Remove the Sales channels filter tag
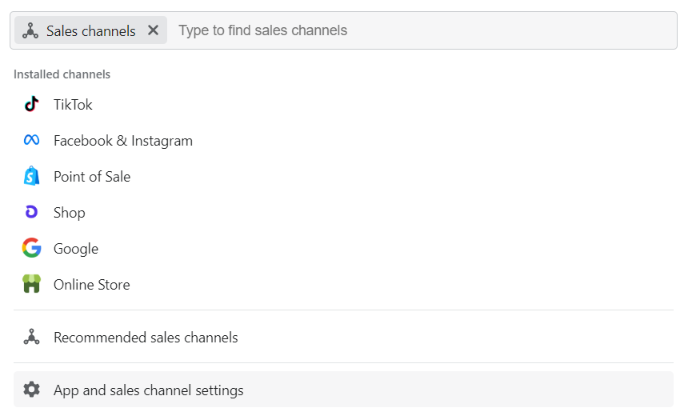Viewport: 688px width, 414px height. tap(153, 30)
